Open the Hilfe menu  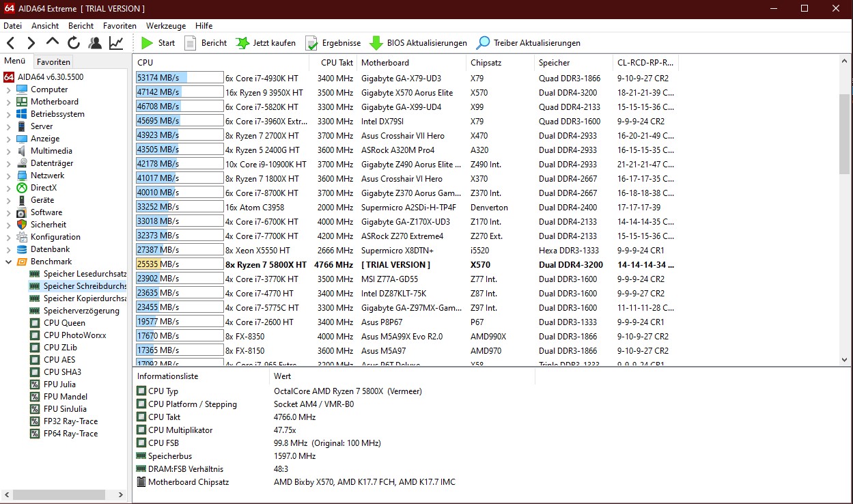(x=204, y=26)
